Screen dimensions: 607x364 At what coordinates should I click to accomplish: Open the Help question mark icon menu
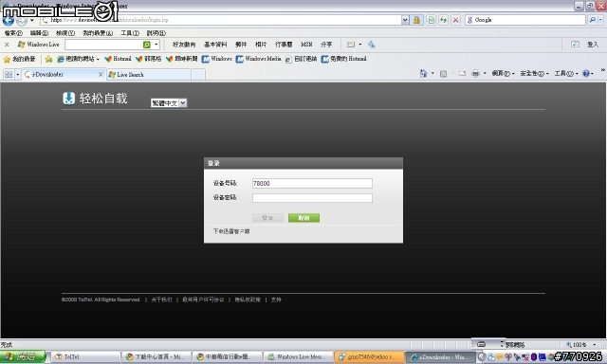(587, 74)
